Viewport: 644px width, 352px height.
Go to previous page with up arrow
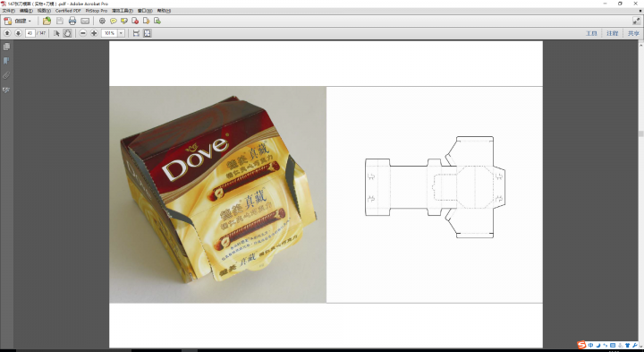click(x=7, y=33)
